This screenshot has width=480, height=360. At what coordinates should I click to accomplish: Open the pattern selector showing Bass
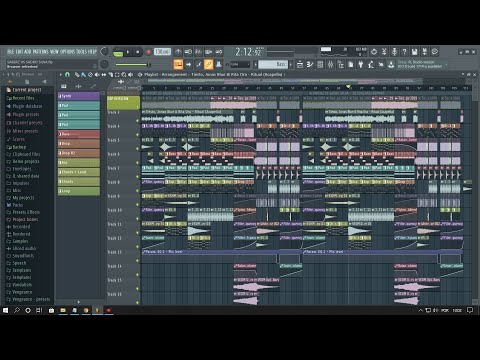coord(273,64)
